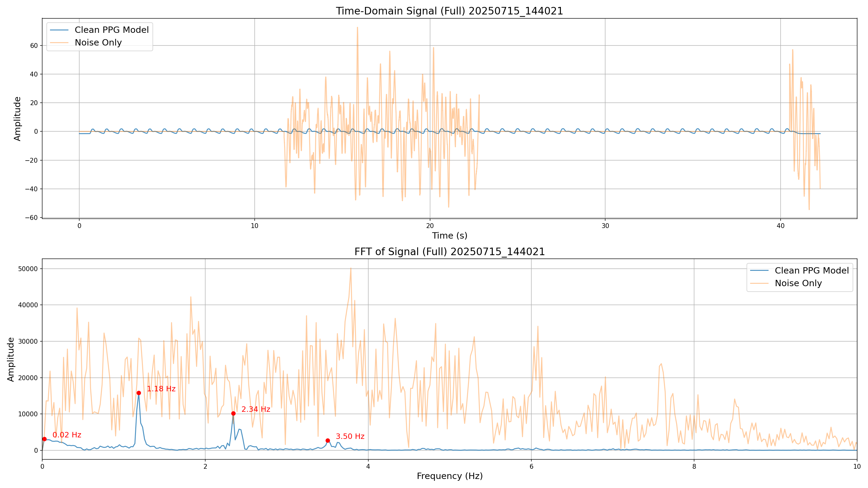The height and width of the screenshot is (488, 868).
Task: Click the 50000 tick on FFT axis
Action: 27,269
